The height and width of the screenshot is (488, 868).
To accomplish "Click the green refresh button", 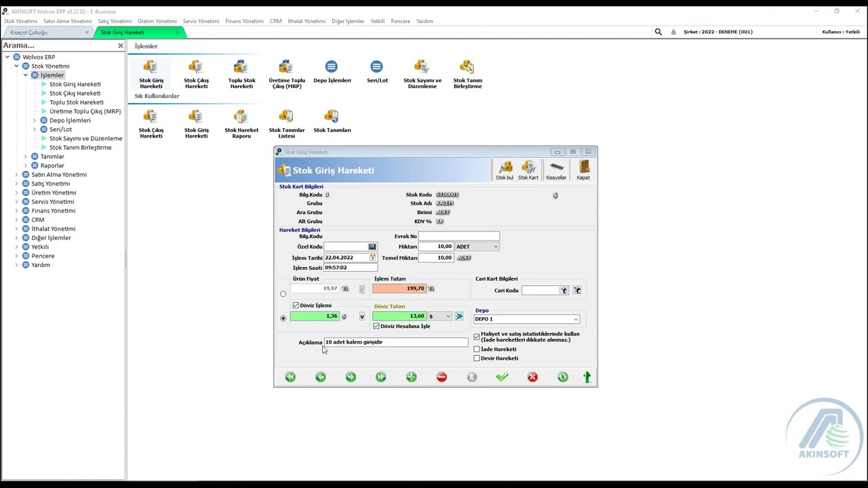I will pyautogui.click(x=563, y=377).
